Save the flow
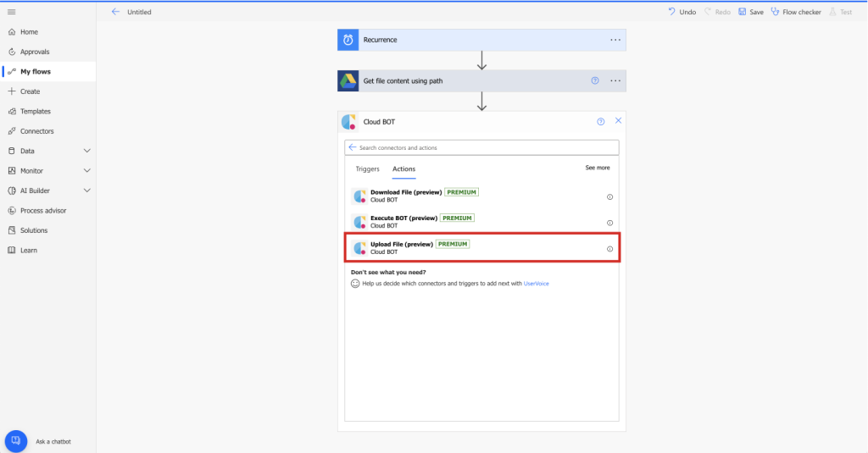868x453 pixels. click(x=751, y=12)
